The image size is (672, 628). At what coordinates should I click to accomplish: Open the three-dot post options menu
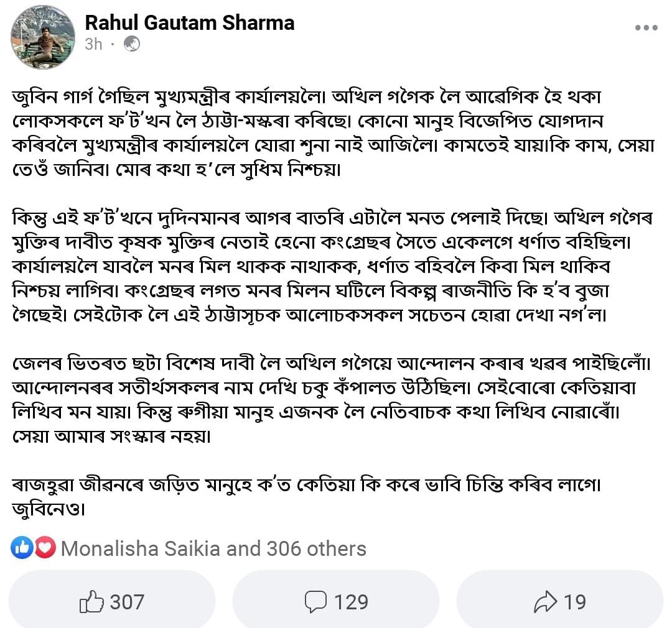pos(646,28)
